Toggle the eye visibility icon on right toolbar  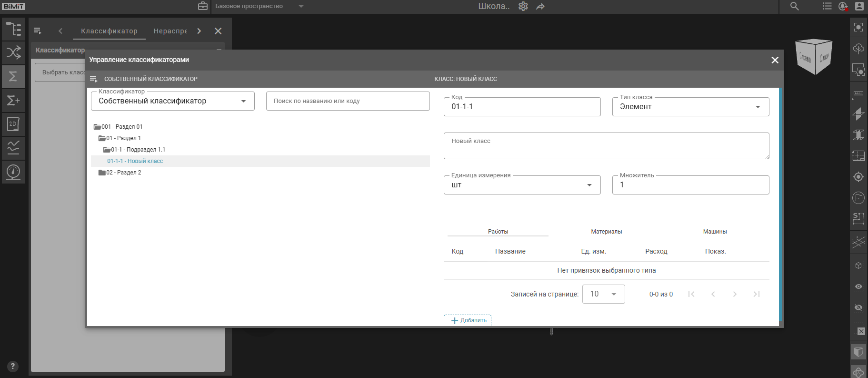coord(858,286)
